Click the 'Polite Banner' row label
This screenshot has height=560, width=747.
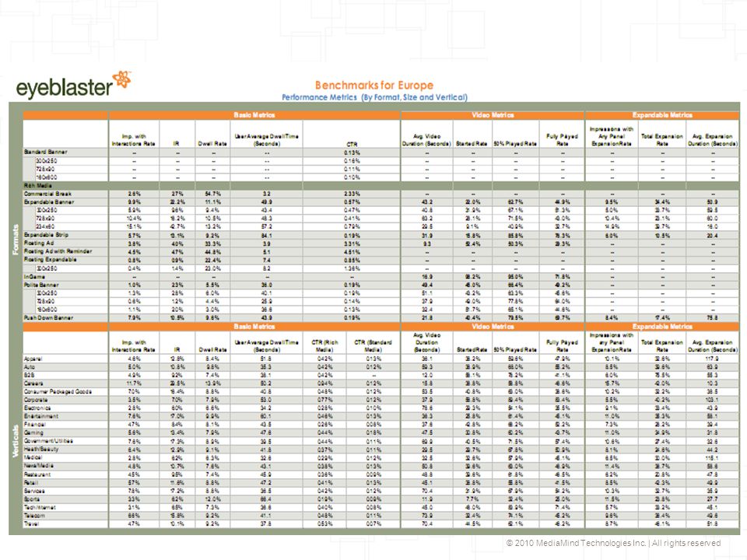click(x=41, y=285)
